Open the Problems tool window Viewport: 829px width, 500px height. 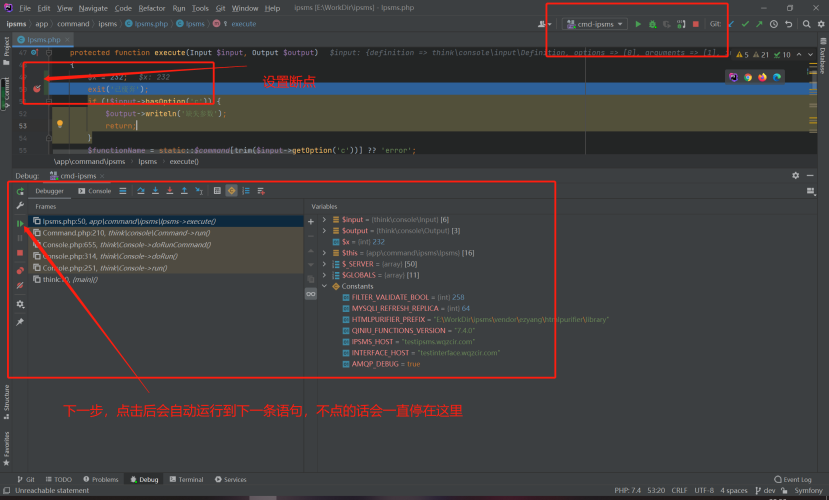point(100,479)
